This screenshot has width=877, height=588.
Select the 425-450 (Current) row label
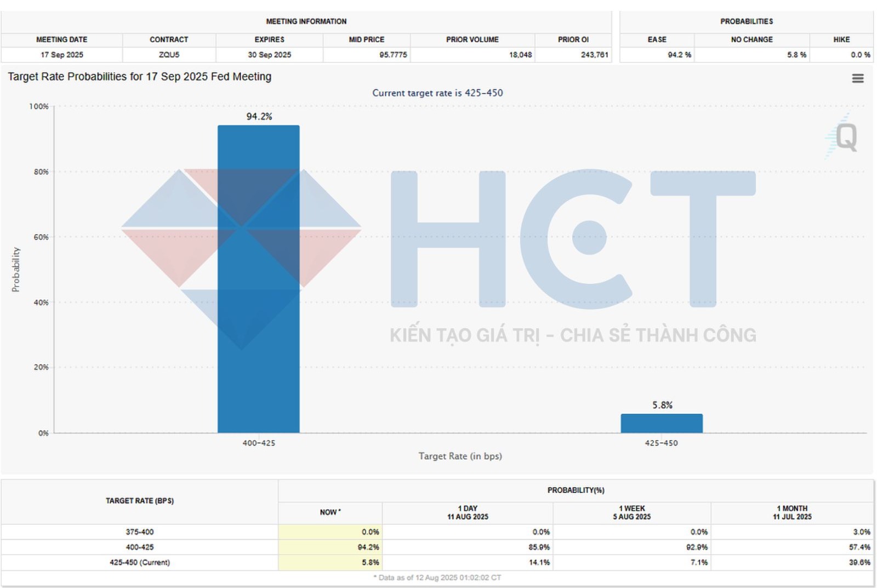(x=139, y=562)
